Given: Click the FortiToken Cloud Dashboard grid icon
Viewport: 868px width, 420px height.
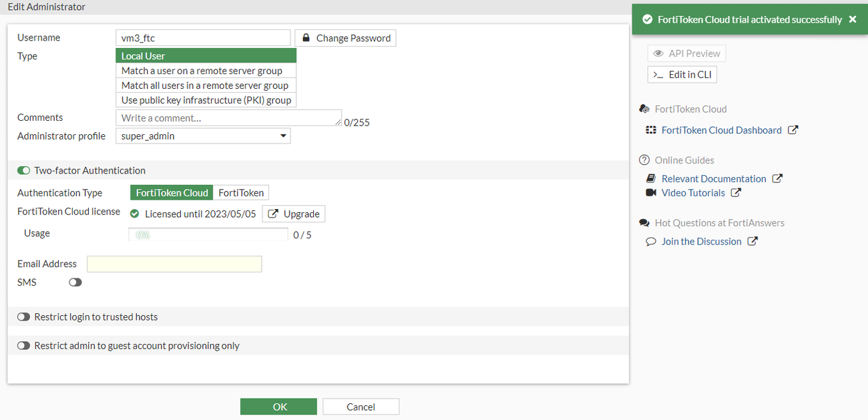Looking at the screenshot, I should coord(650,130).
